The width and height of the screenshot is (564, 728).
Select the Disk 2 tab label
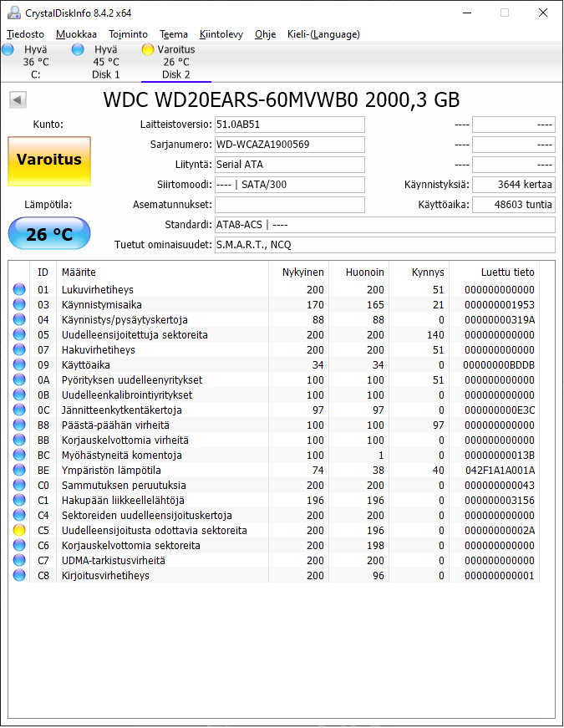[176, 74]
